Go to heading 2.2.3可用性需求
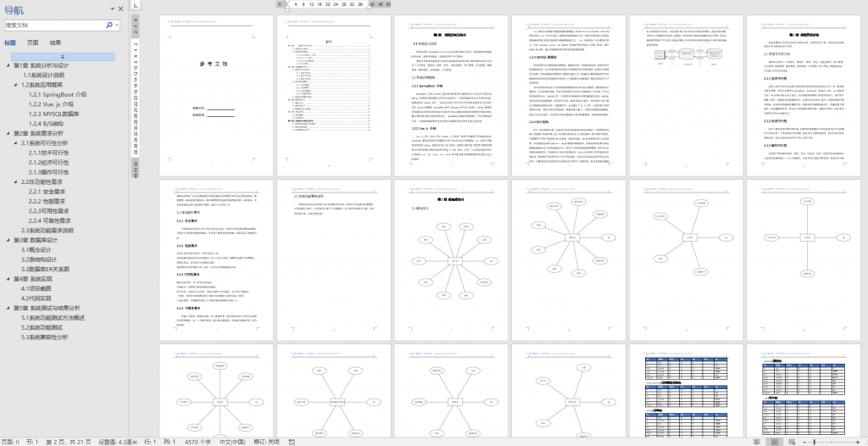Image resolution: width=868 pixels, height=446 pixels. point(48,211)
